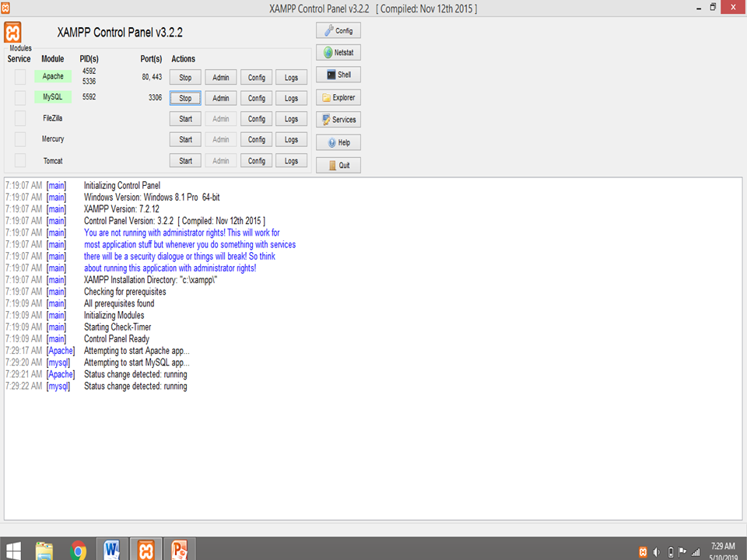Viewport: 747px width, 560px height.
Task: Click the FileZilla module label
Action: tap(53, 118)
